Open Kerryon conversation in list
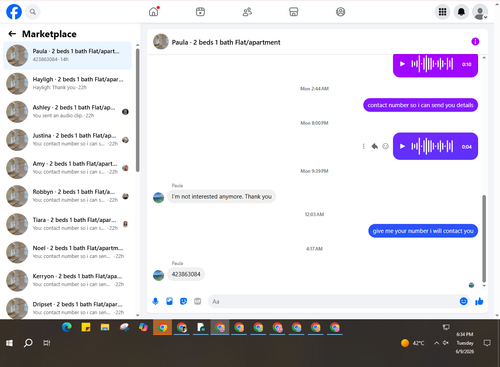The image size is (500, 367). point(67,280)
